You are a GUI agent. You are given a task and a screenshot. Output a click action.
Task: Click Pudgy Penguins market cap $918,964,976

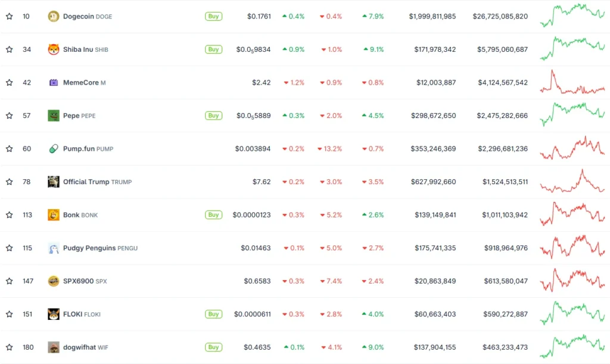coord(506,248)
